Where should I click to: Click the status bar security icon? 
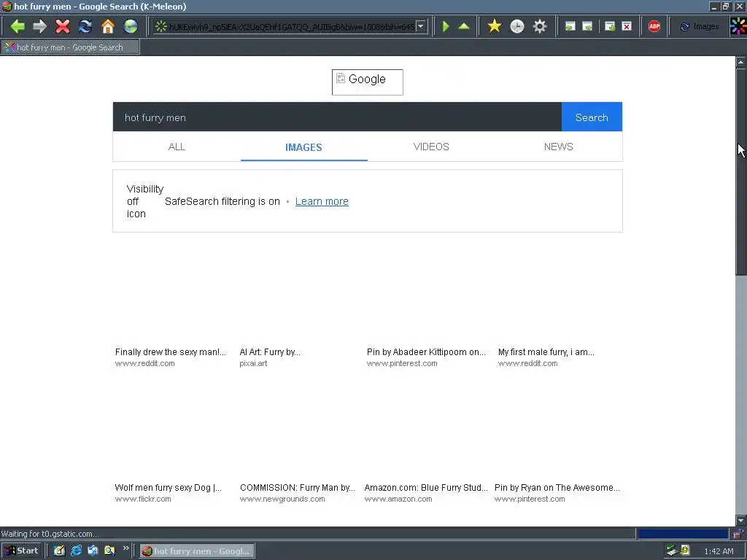click(738, 533)
